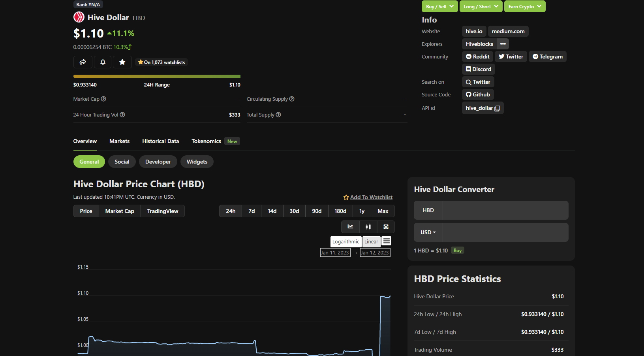644x356 pixels.
Task: Click the 24H Range progress bar
Action: pyautogui.click(x=157, y=76)
